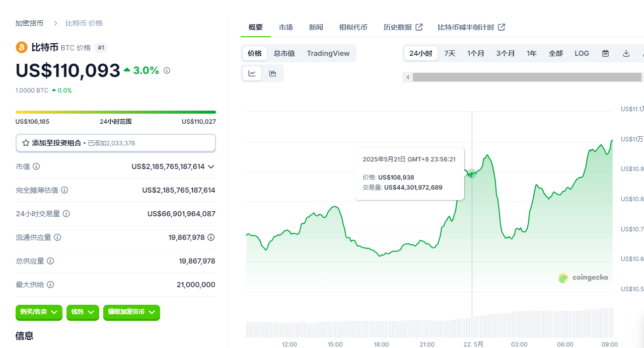Image resolution: width=644 pixels, height=348 pixels.
Task: Click the US$106,185 range low value
Action: pos(33,122)
